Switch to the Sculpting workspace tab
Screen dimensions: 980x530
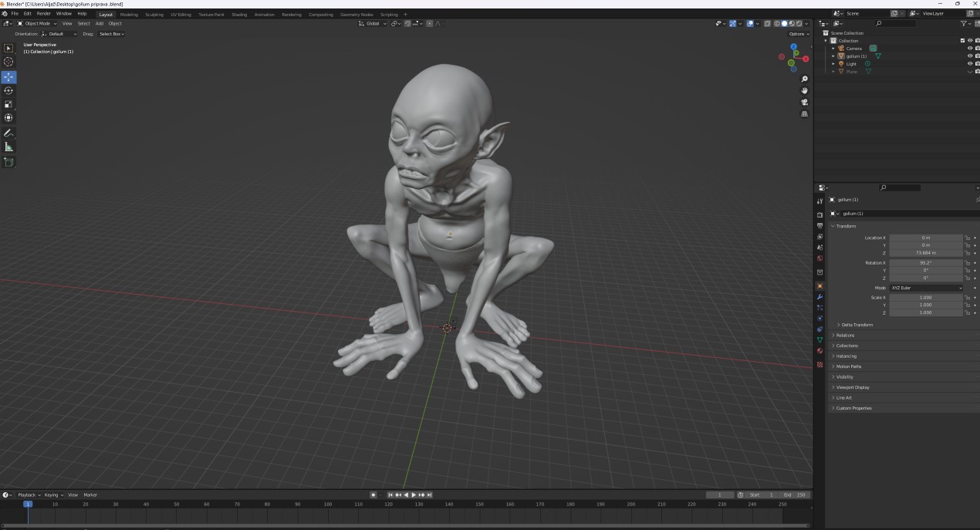pos(154,15)
